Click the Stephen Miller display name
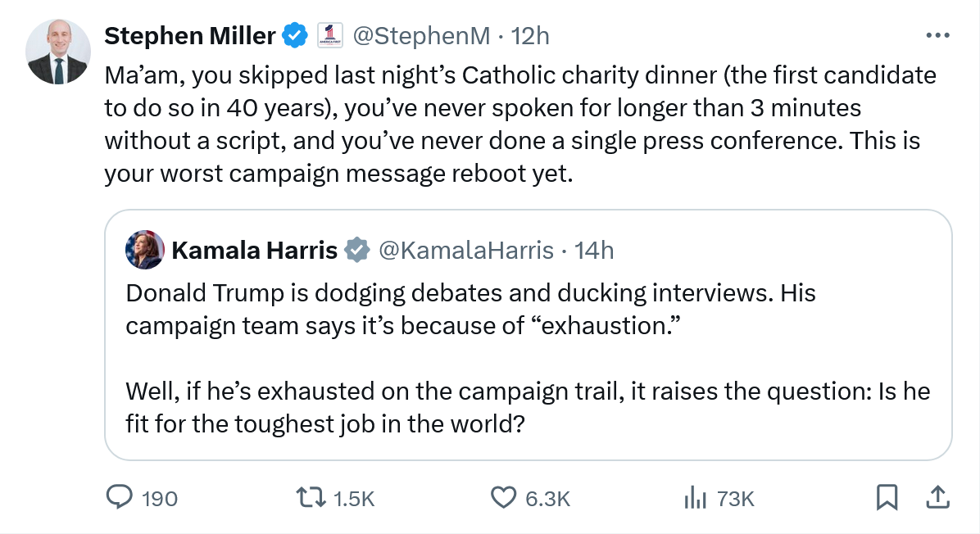This screenshot has width=980, height=534. [190, 36]
